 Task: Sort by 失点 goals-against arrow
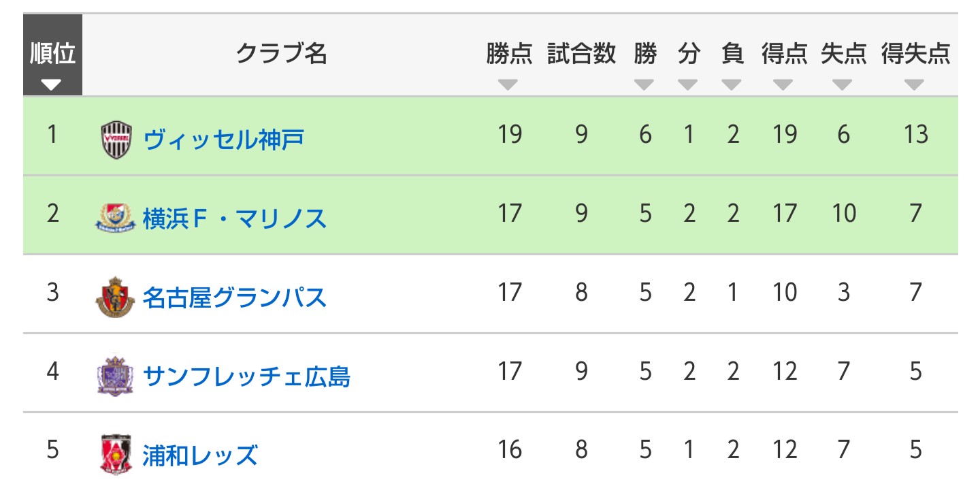(843, 85)
